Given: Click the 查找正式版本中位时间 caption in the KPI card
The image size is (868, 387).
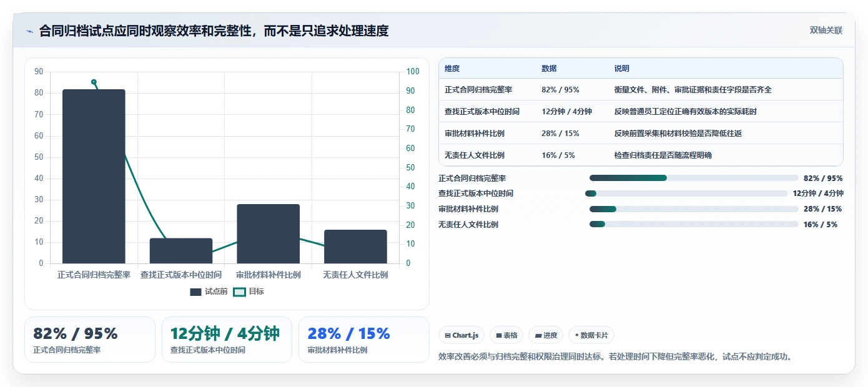Looking at the screenshot, I should click(x=208, y=350).
